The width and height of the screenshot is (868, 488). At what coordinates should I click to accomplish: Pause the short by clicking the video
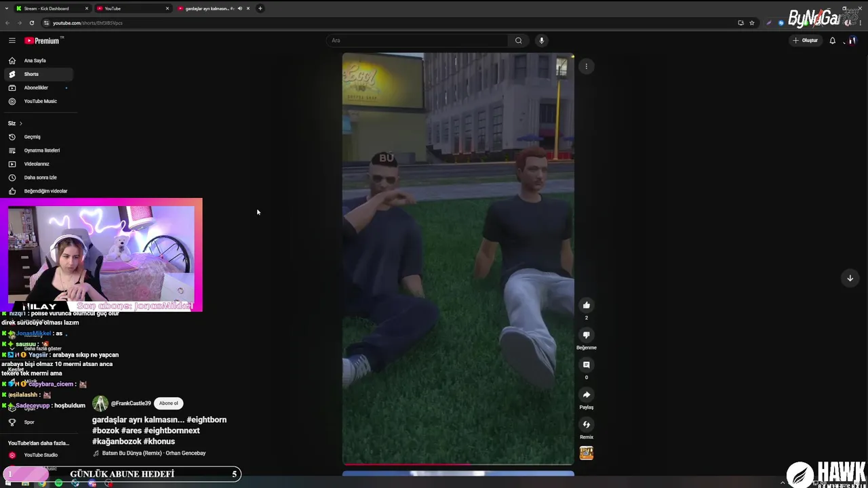point(458,259)
